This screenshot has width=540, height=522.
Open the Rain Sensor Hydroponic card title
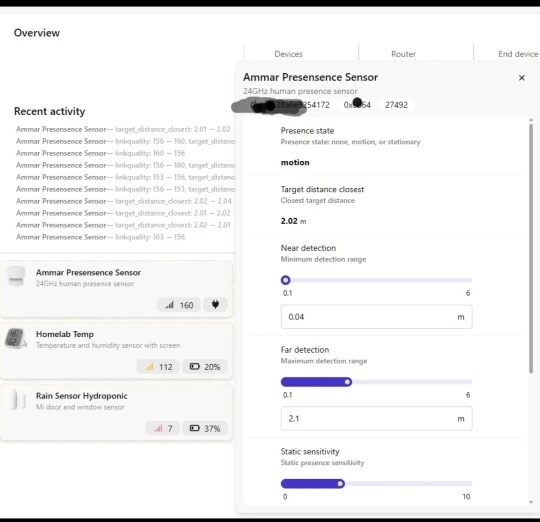pos(82,396)
